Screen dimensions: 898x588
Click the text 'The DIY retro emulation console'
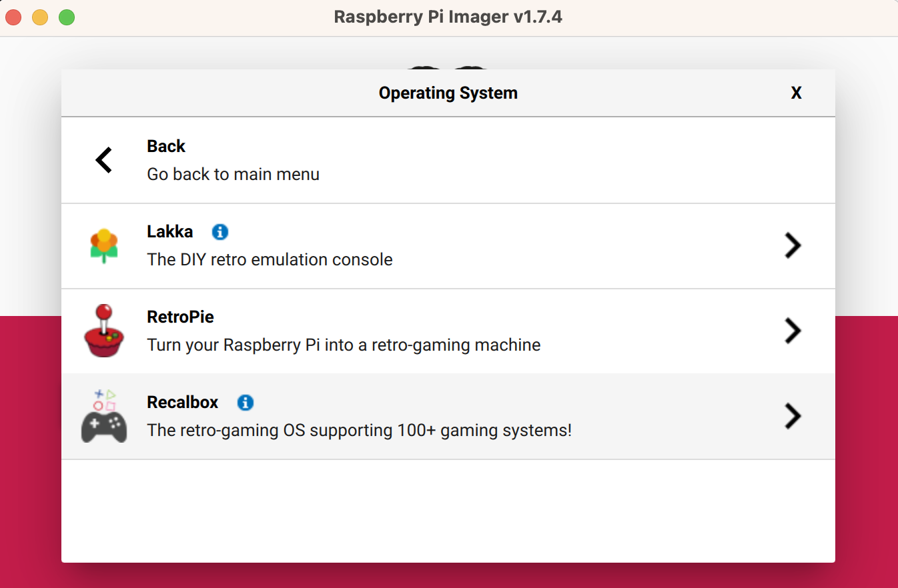270,259
